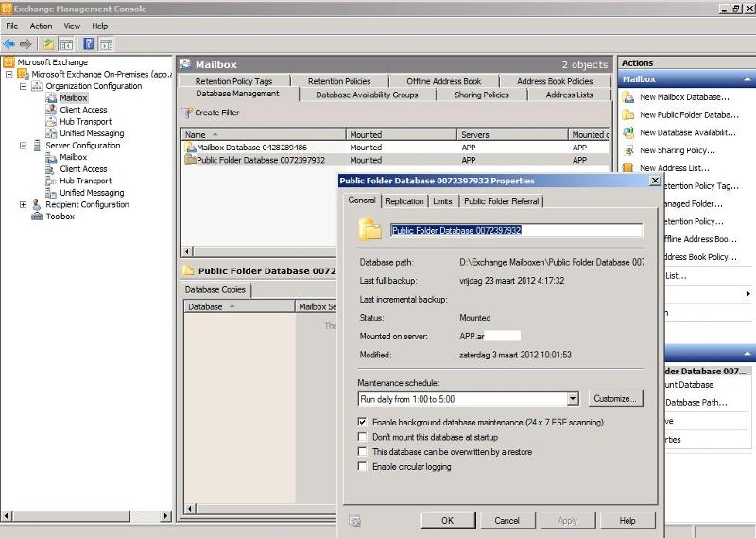Open the Database Availability Groups tab
Screen dimensions: 756x538
pyautogui.click(x=367, y=95)
